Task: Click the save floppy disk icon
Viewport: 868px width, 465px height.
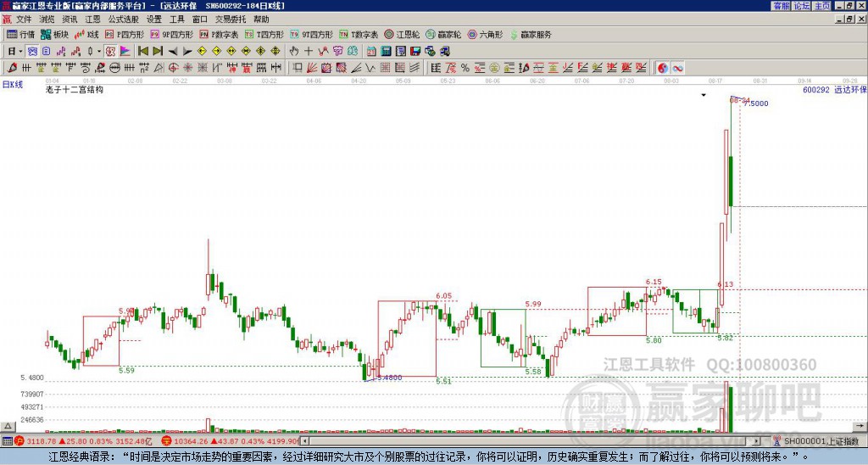Action: point(415,51)
